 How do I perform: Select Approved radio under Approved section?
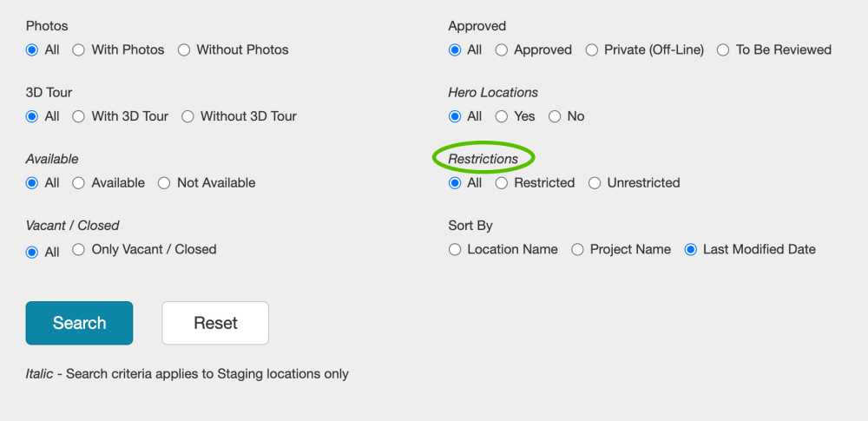[502, 50]
